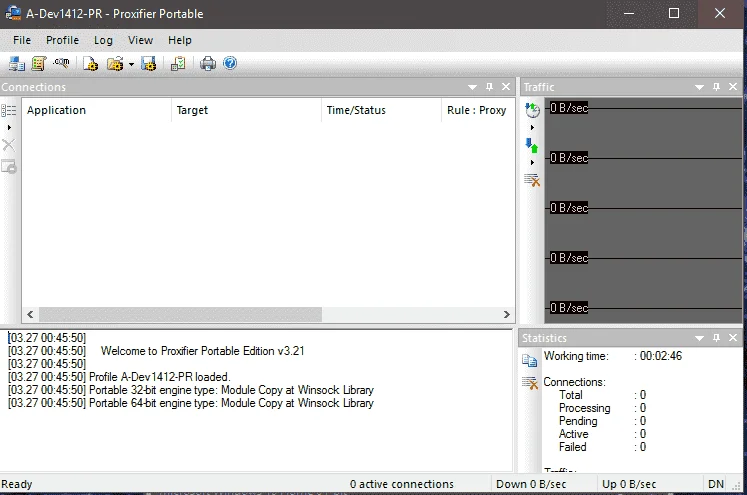
Task: Open the Help menu
Action: click(x=180, y=40)
